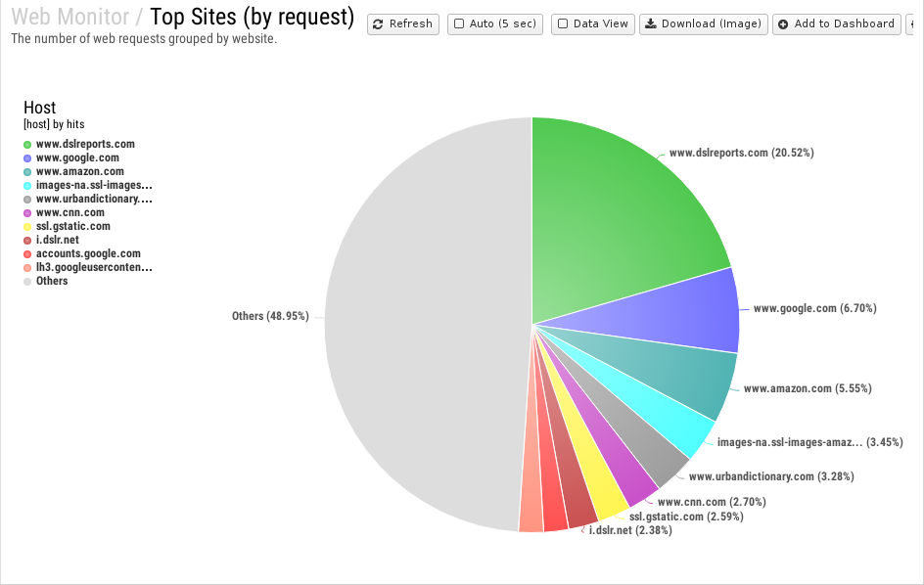Screen dimensions: 924x585
Task: Click purple legend dot for www.cnn.com
Action: (x=27, y=213)
